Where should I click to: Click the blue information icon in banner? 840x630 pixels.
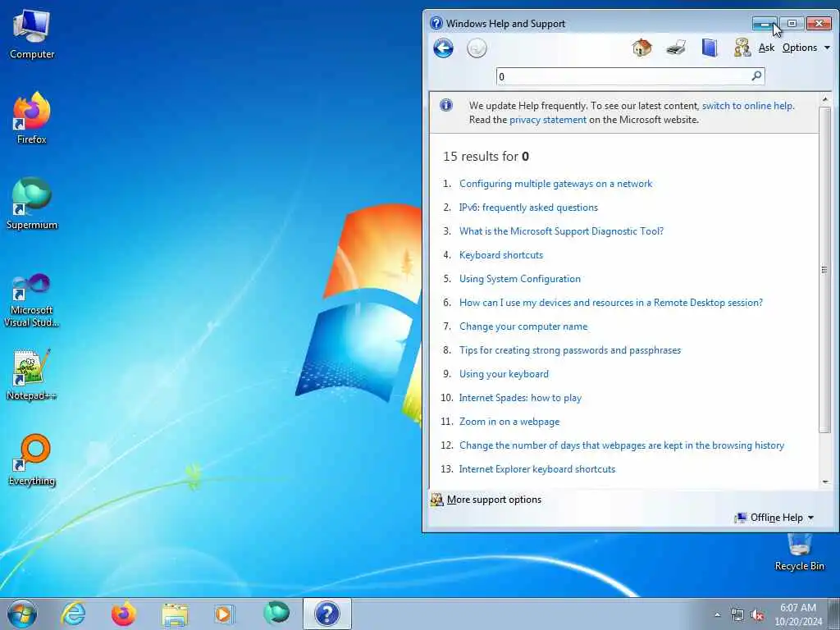(x=445, y=105)
